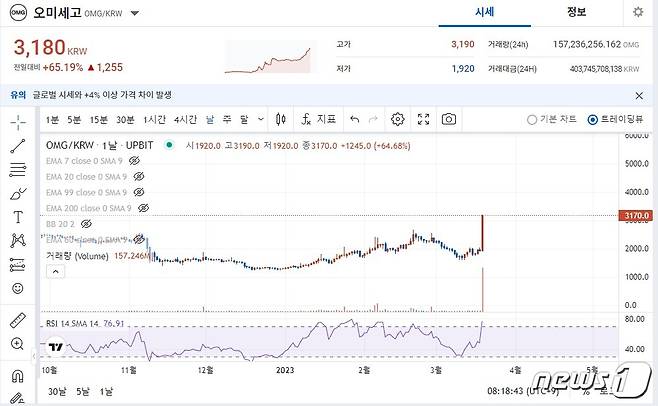Redo the chart action
Viewport: 658px width, 406px height.
(x=373, y=120)
